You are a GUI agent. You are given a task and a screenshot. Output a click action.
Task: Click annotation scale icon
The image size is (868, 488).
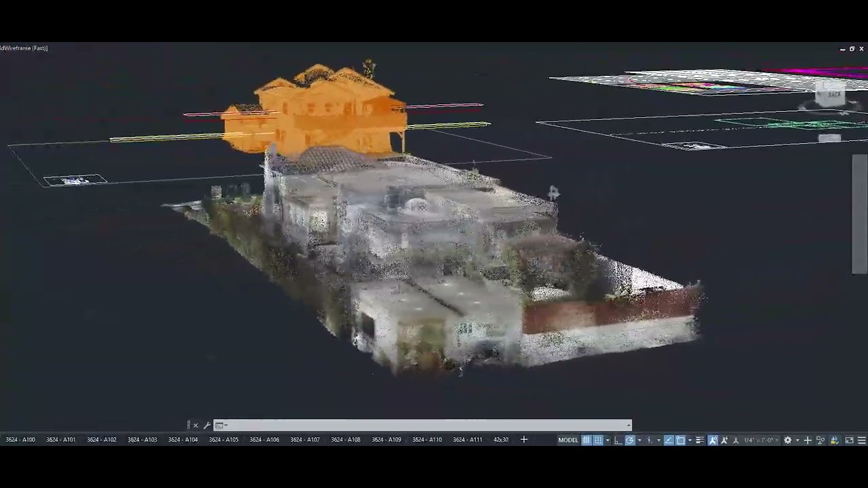[736, 440]
